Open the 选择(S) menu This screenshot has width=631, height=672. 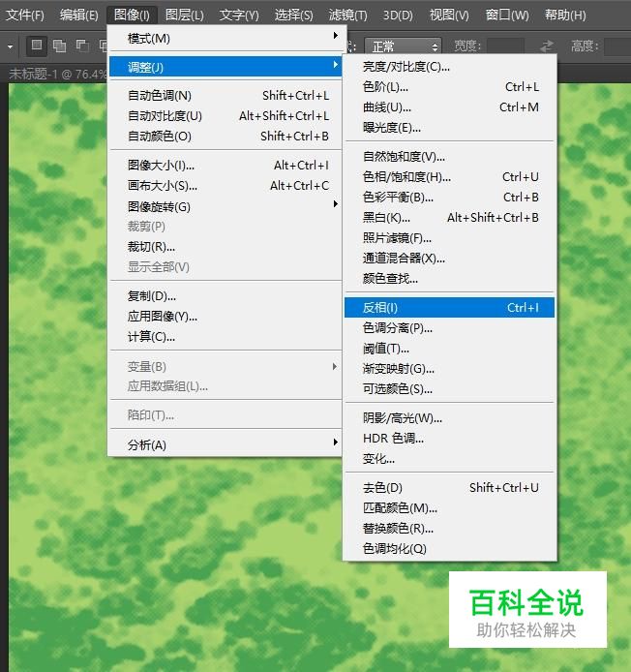click(x=293, y=15)
